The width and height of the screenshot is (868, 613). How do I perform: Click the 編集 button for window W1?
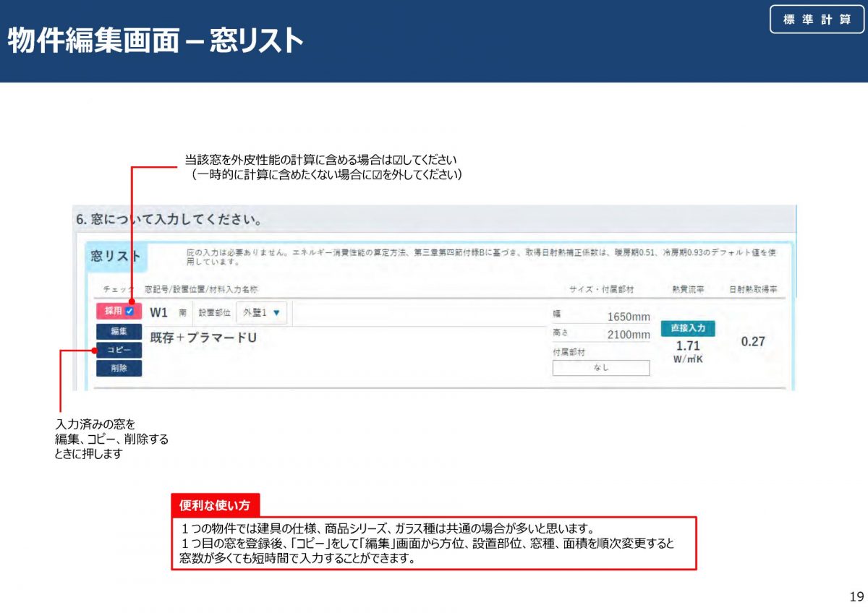click(119, 331)
